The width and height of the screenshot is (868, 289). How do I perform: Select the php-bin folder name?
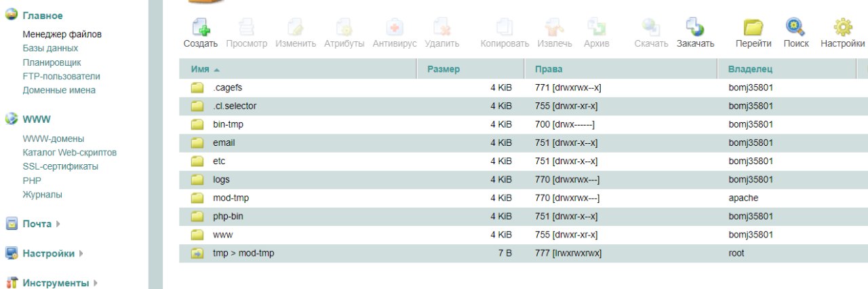point(228,216)
